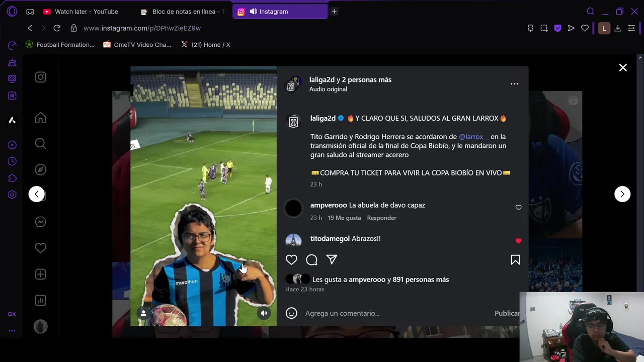Reply to ampverooo's comment via Responder
This screenshot has height=362, width=644.
[x=381, y=218]
